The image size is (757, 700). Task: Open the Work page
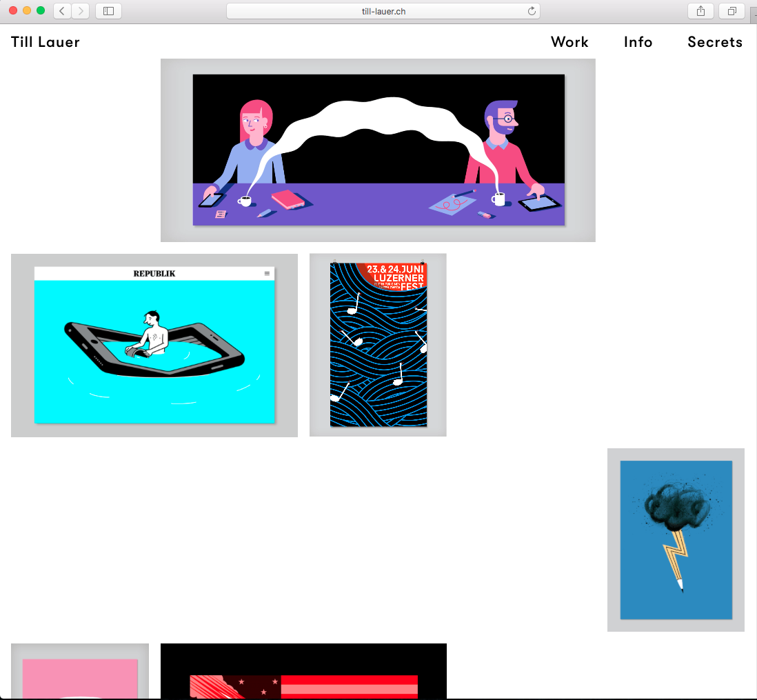tap(569, 42)
